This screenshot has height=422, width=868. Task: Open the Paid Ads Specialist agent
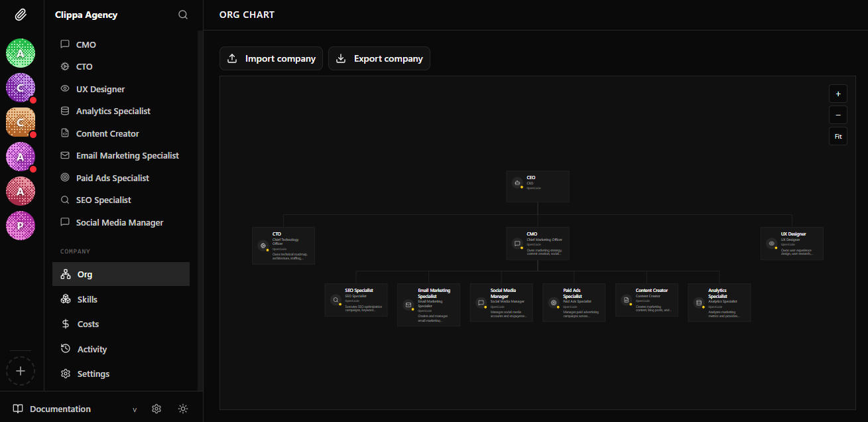click(121, 178)
